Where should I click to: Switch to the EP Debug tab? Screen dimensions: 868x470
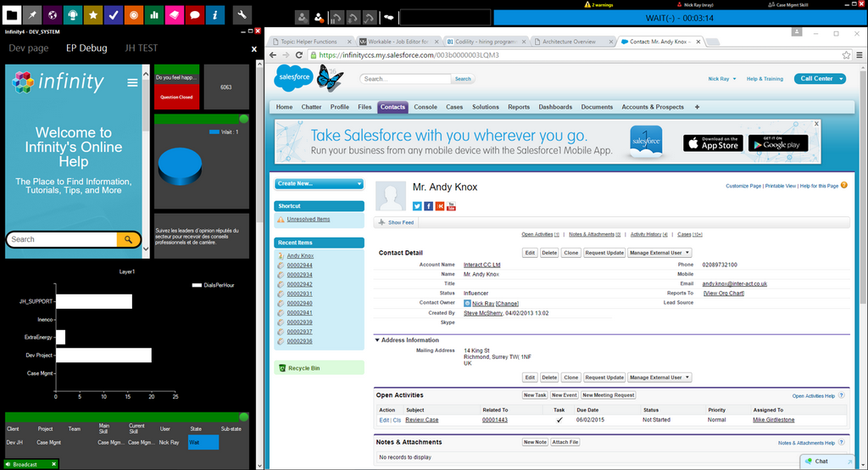[86, 48]
